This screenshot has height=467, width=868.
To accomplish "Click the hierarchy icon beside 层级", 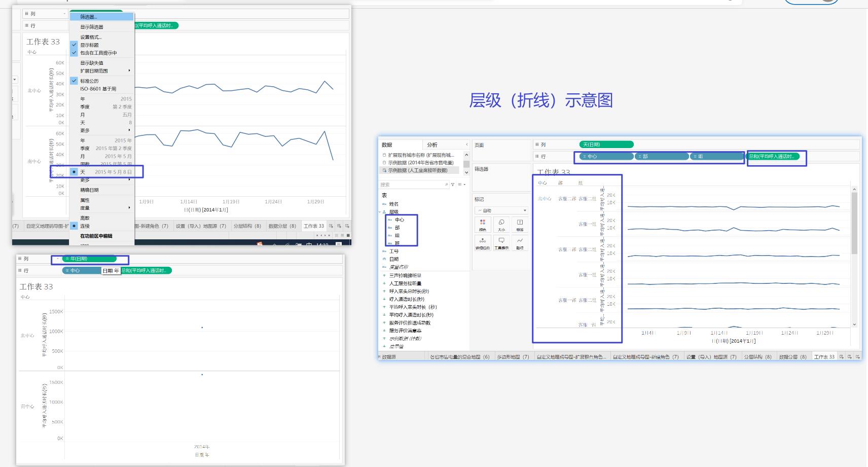I will (384, 212).
